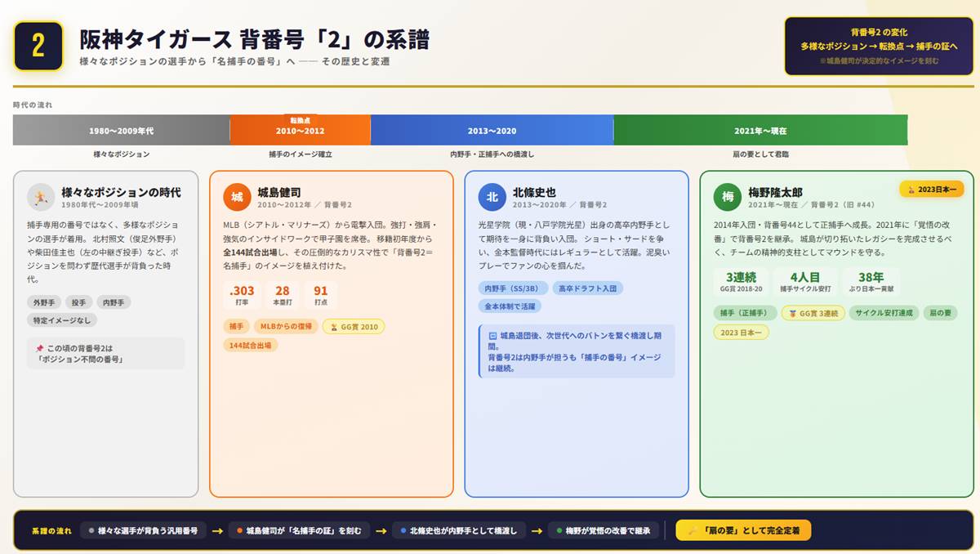
Task: Select the 2013〜2020 timeline segment
Action: pyautogui.click(x=490, y=128)
